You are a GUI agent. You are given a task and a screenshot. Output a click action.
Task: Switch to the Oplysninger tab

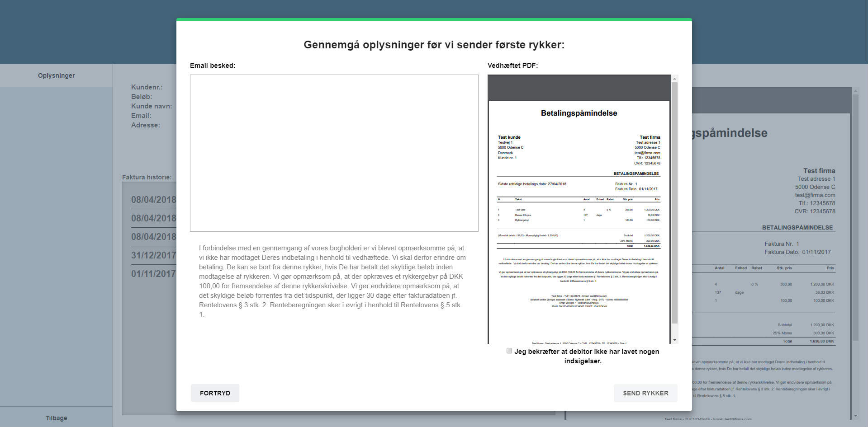(x=56, y=75)
